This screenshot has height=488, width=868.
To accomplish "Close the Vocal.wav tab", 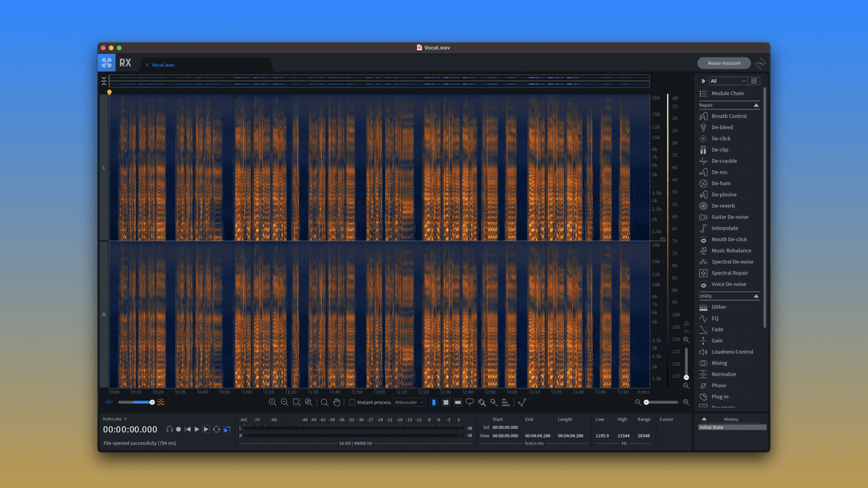I will click(146, 65).
